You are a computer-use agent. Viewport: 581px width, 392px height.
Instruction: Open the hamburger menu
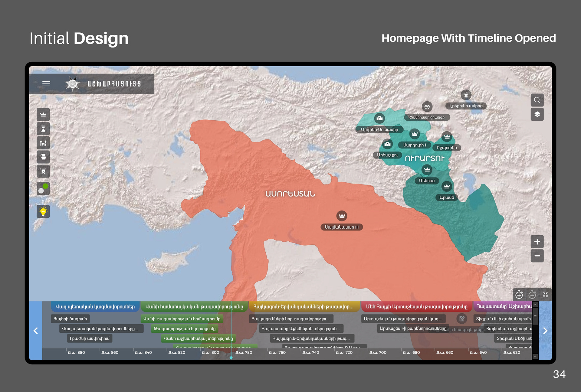point(46,84)
